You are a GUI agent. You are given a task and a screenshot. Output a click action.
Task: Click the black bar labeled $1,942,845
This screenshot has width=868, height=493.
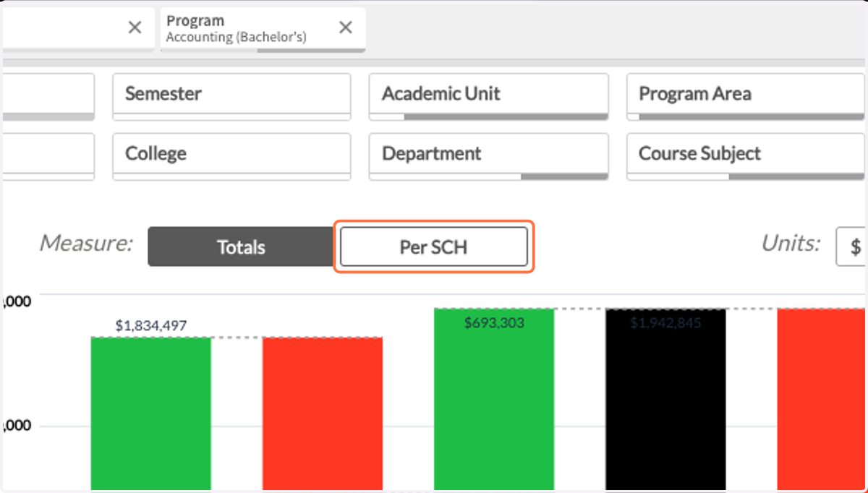pyautogui.click(x=665, y=400)
